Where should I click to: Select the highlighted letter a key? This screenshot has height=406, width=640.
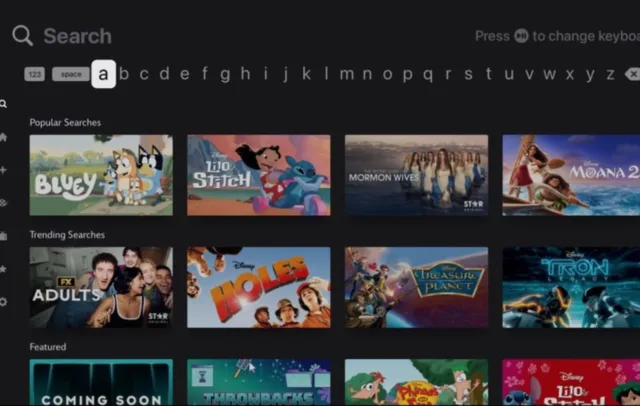pos(104,74)
